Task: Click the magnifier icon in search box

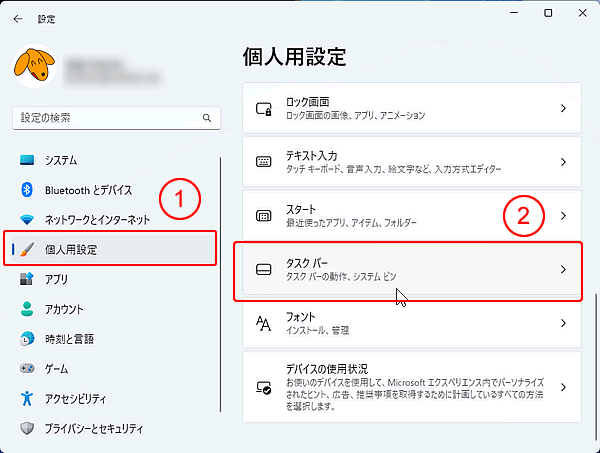Action: click(x=207, y=118)
